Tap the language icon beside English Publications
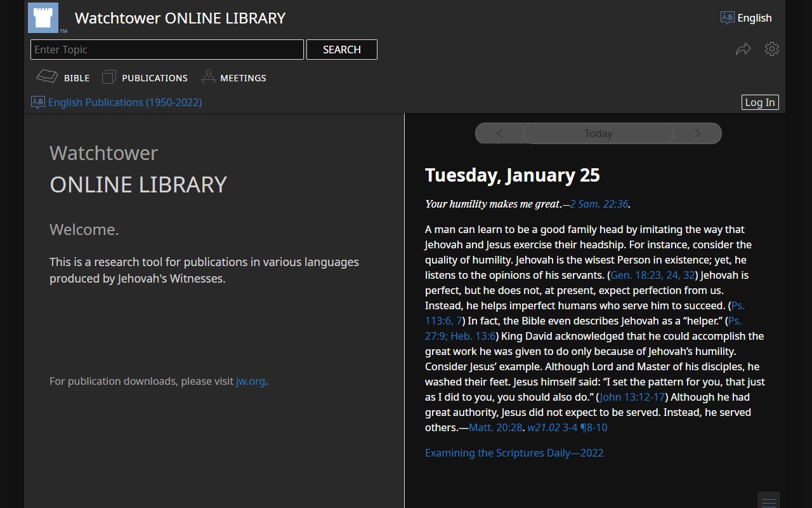Viewport: 812px width, 508px height. pyautogui.click(x=38, y=102)
